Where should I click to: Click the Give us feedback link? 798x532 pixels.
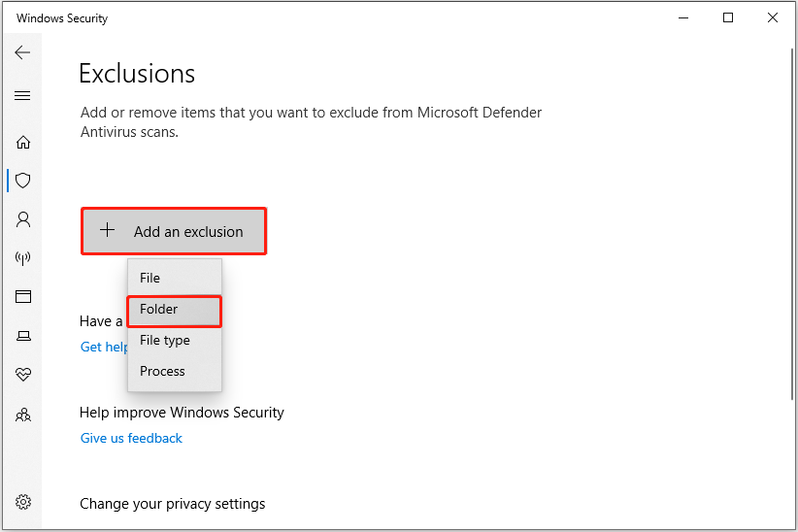[131, 438]
